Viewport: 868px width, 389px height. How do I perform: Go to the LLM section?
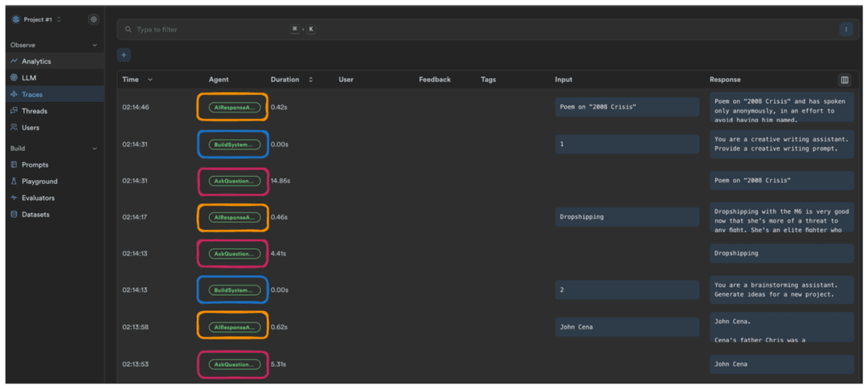(x=28, y=78)
